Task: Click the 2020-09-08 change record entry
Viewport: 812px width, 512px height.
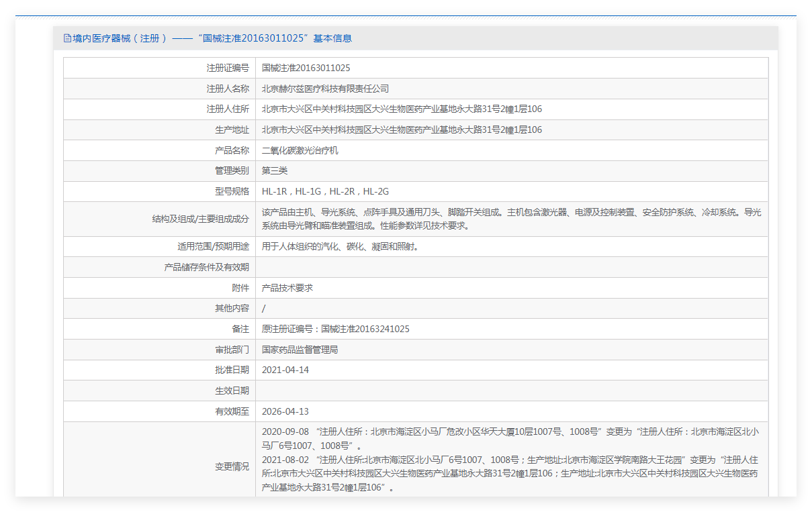Action: 510,438
